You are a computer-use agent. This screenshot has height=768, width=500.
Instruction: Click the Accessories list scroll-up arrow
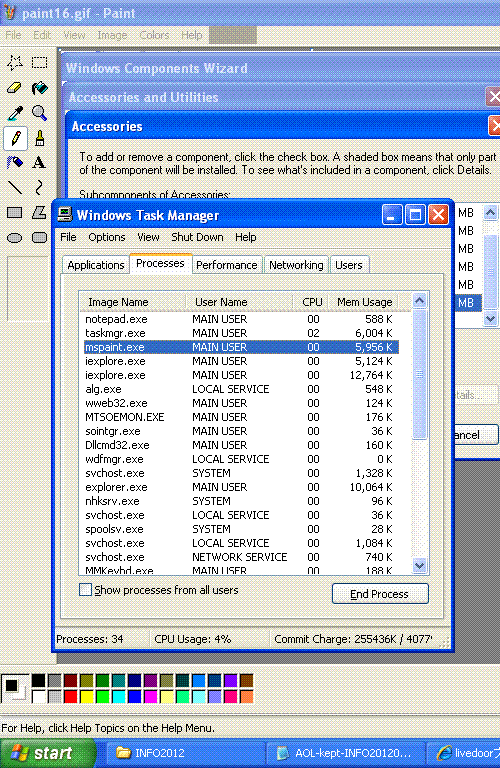[490, 213]
